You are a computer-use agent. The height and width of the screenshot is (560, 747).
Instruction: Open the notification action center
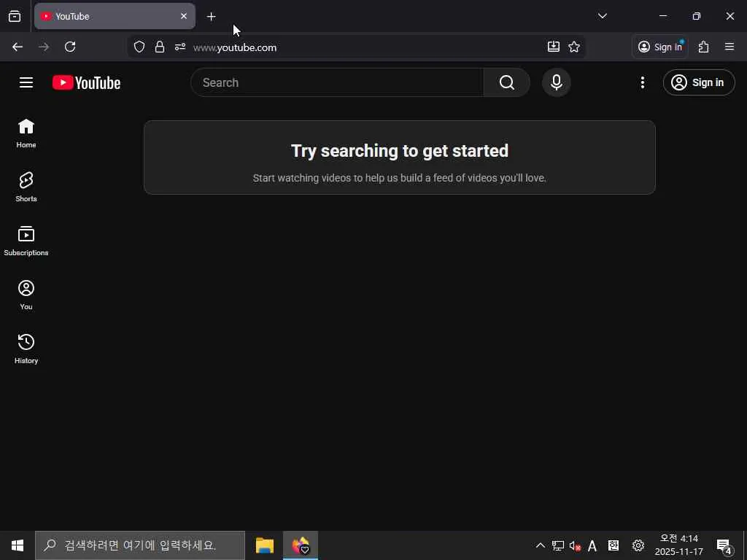724,545
